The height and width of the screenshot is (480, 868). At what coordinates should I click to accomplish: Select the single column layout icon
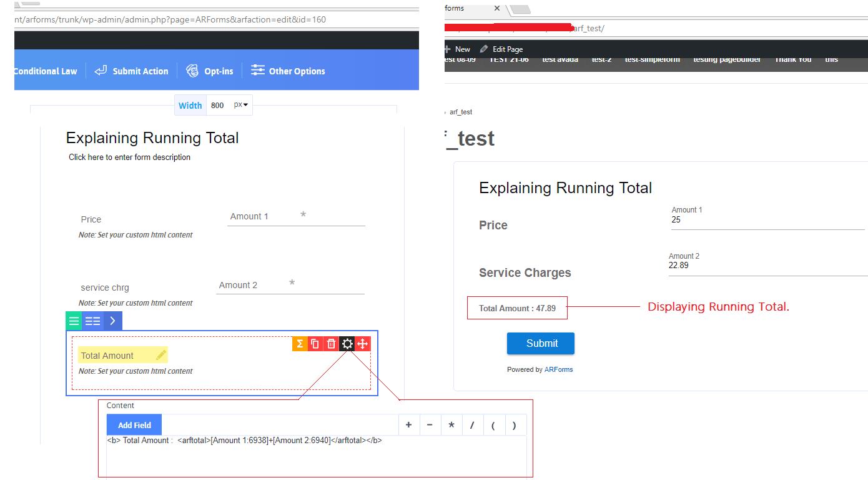pos(74,321)
